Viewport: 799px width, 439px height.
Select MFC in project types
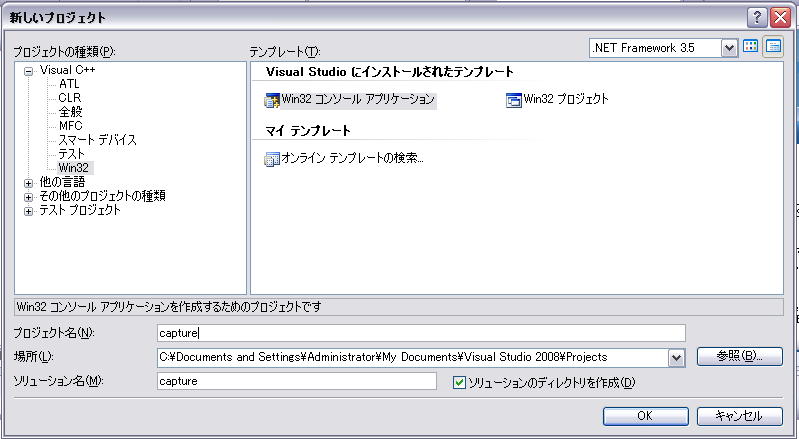point(70,126)
